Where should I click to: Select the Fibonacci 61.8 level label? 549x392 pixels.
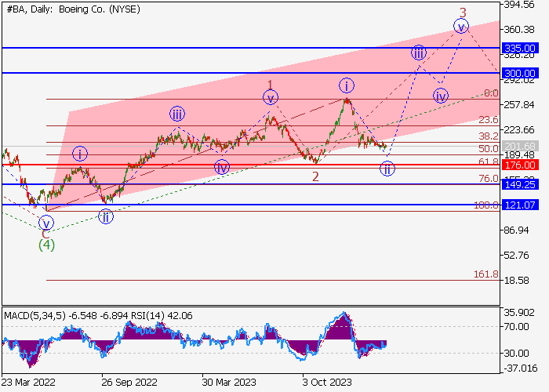click(x=488, y=162)
